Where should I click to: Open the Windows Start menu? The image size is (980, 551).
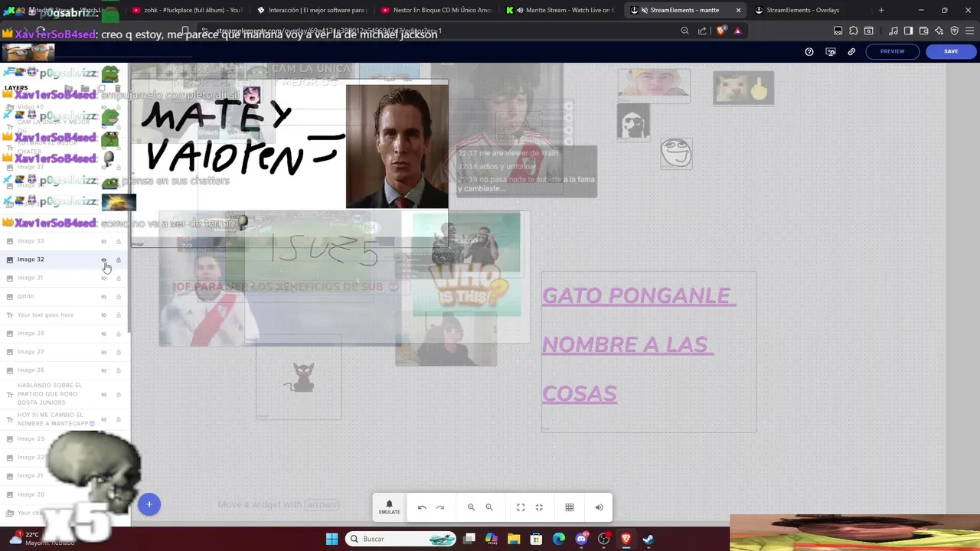tap(332, 539)
